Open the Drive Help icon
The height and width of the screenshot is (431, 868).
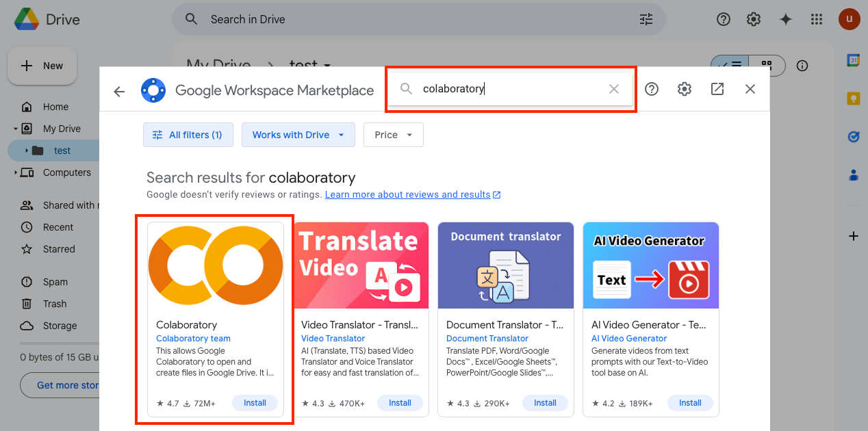(x=723, y=19)
